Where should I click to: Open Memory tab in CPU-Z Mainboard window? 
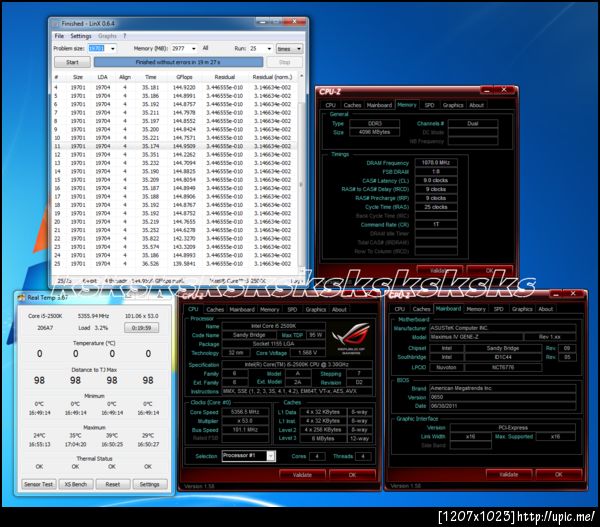pyautogui.click(x=476, y=309)
